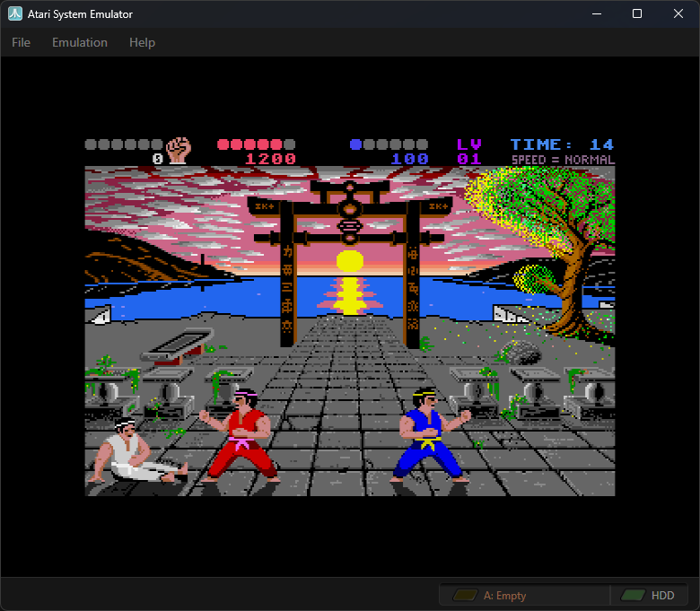Click the red fighter's score 1200
This screenshot has width=700, height=611.
point(270,159)
